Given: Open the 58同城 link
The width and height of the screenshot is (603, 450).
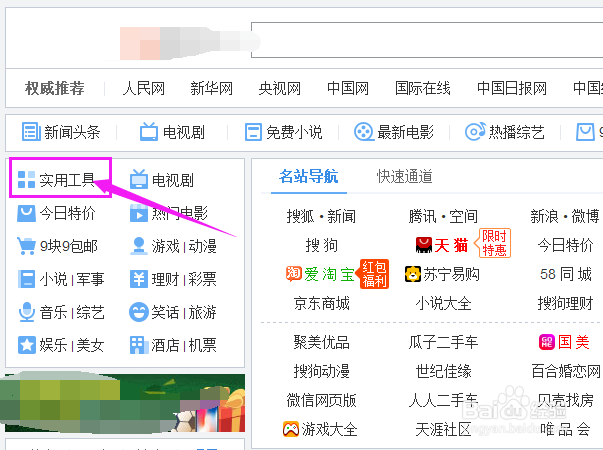Looking at the screenshot, I should (565, 274).
